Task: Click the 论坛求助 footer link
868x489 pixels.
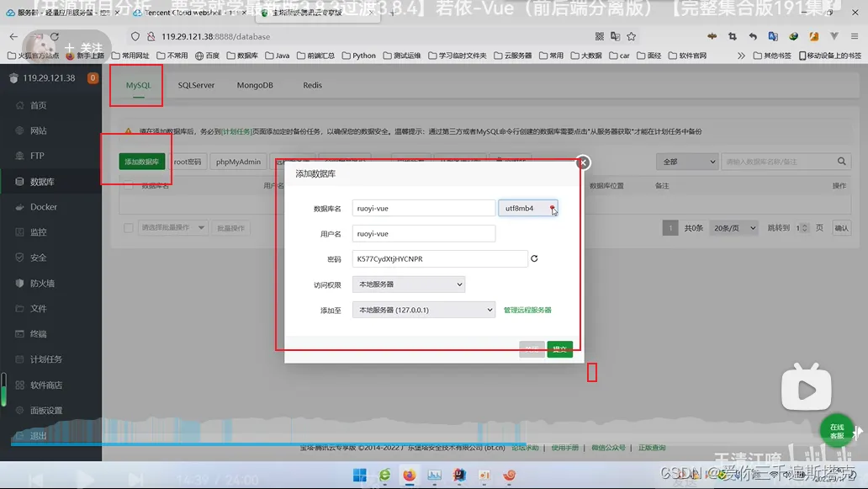Action: point(525,448)
